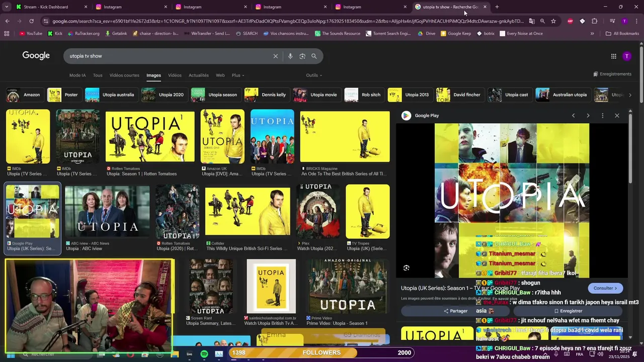Open the YouTube bookmark
644x362 pixels.
(31, 34)
